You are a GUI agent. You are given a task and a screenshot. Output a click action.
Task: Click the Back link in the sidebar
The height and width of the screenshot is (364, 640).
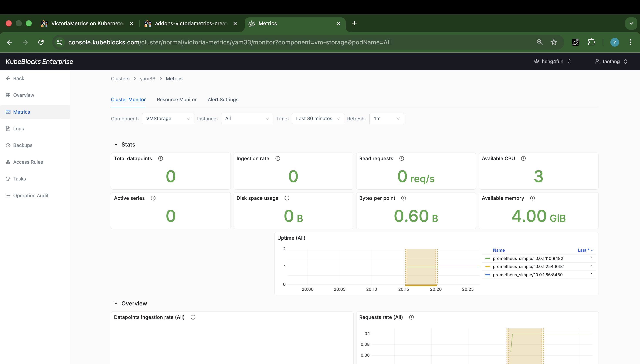pos(15,79)
